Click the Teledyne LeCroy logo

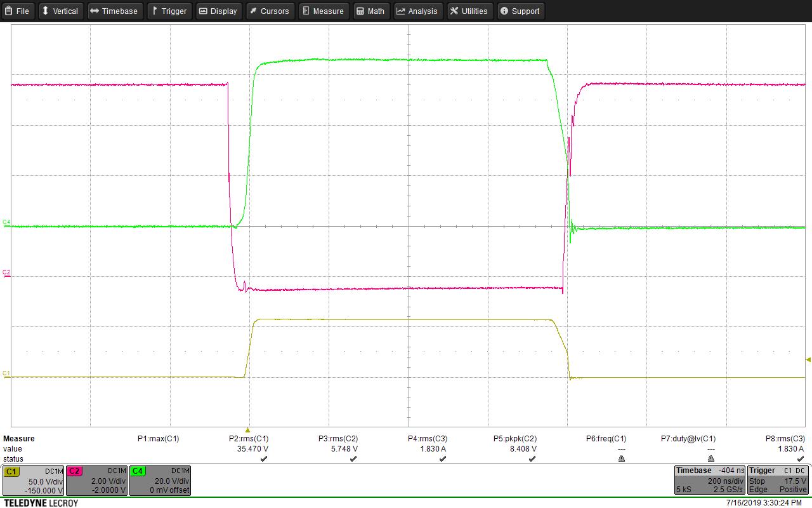tap(41, 503)
